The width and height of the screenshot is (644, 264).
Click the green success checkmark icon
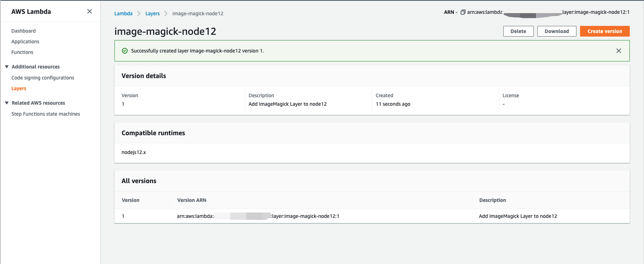tap(125, 51)
